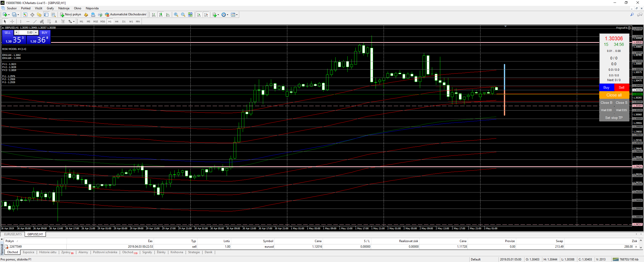This screenshot has height=262, width=644.
Task: Collapse the one-click trading panel triangle
Action: [x=3, y=28]
